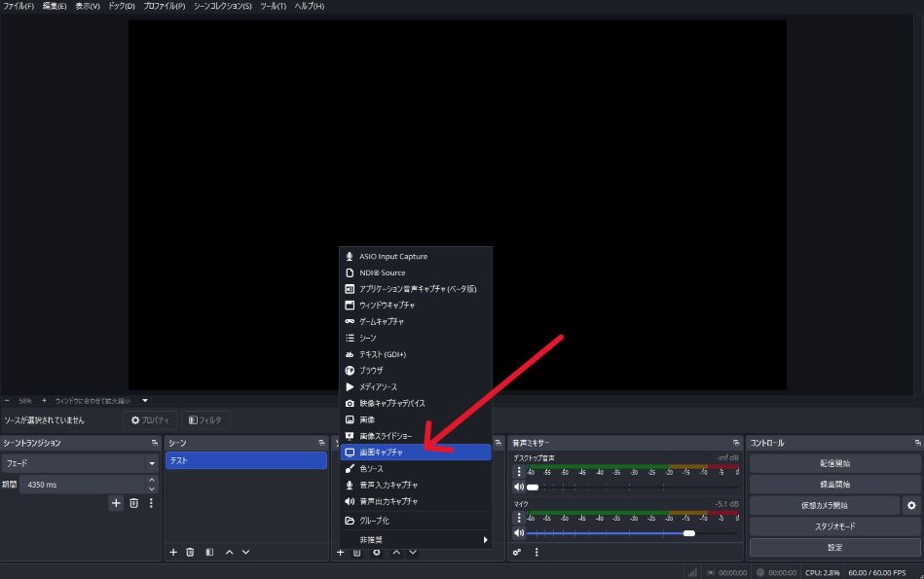Add a scene transition with plus icon
924x579 pixels.
116,503
